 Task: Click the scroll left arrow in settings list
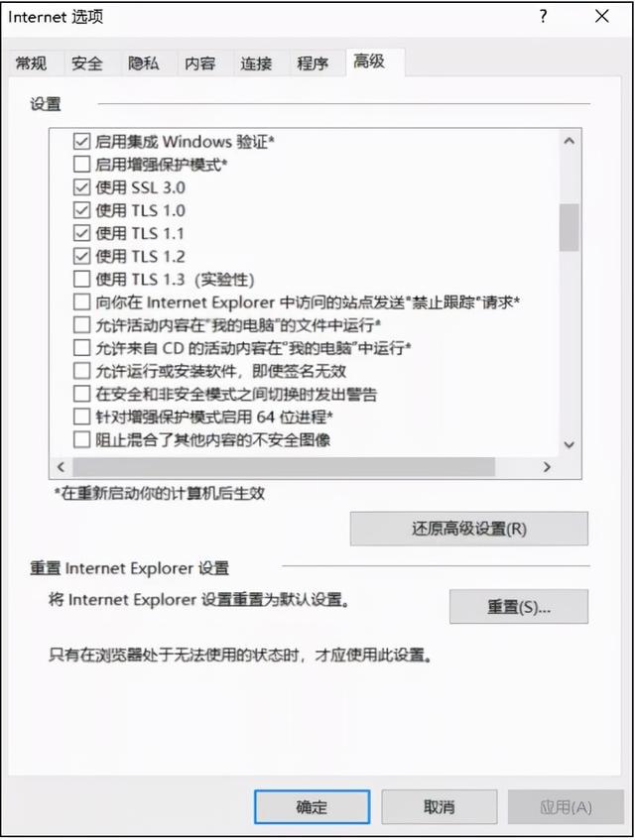(x=62, y=467)
